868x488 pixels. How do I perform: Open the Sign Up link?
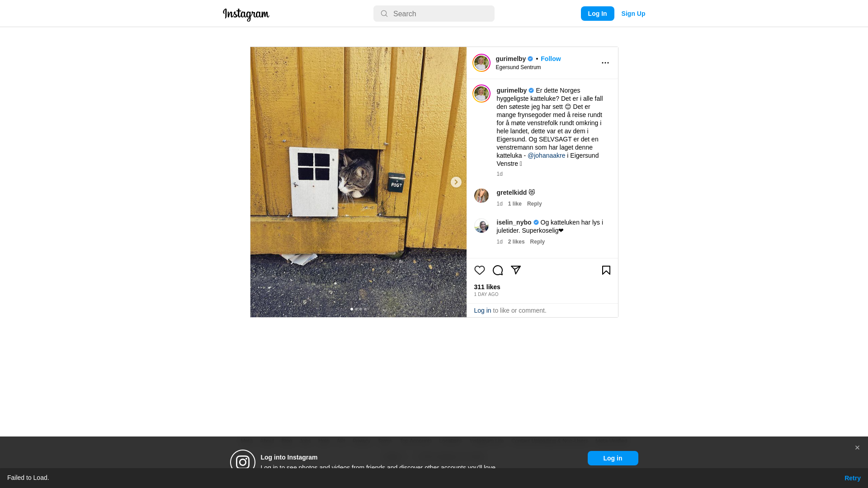tap(633, 14)
